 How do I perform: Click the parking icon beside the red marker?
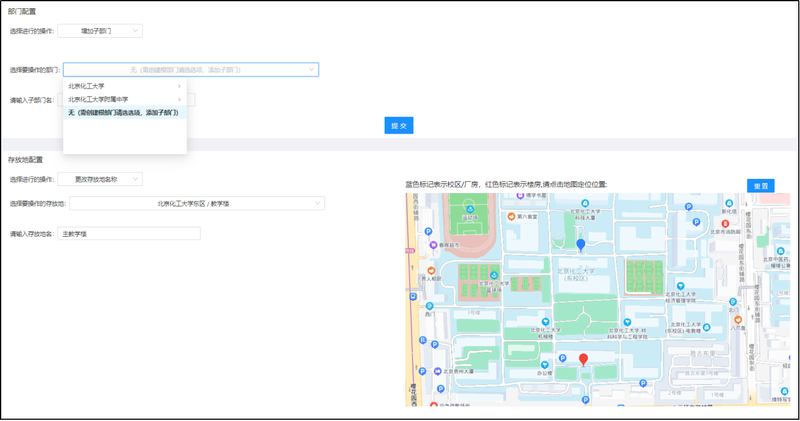[x=562, y=358]
